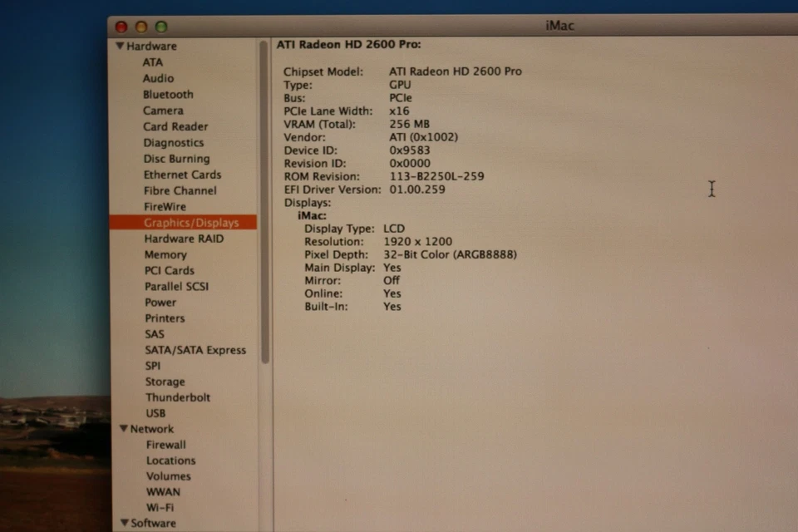Minimize the iMac System Information window
This screenshot has width=798, height=532.
(x=141, y=26)
